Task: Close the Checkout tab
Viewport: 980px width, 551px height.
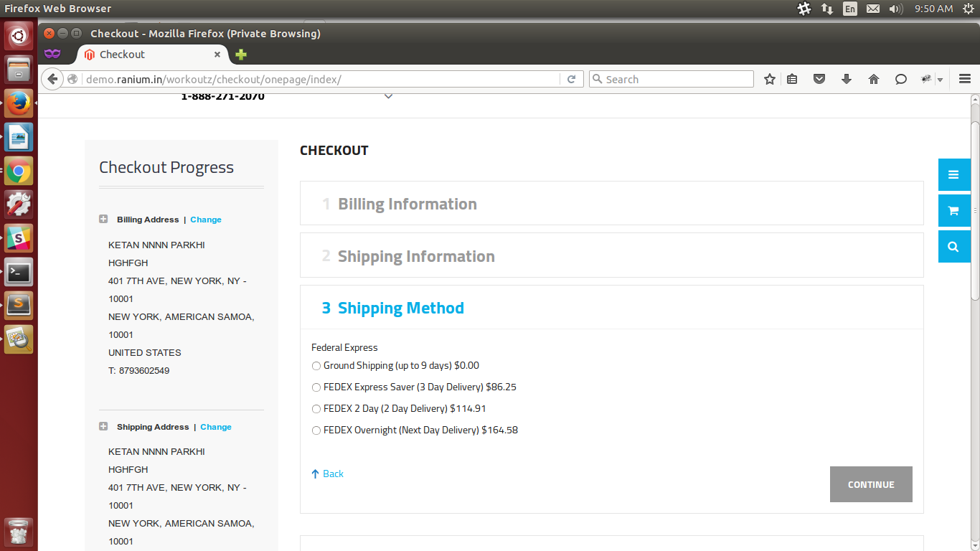Action: click(x=217, y=55)
